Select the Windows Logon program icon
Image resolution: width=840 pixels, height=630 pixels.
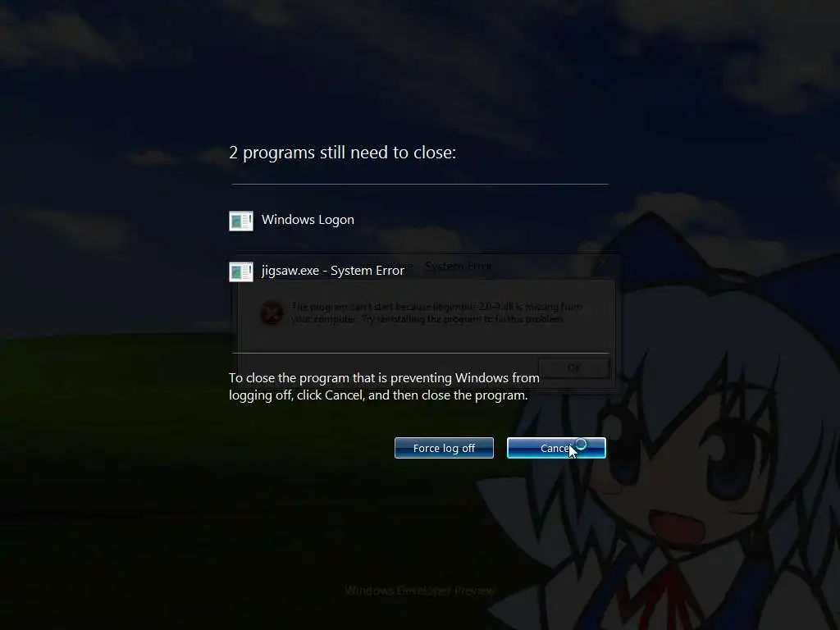point(241,221)
